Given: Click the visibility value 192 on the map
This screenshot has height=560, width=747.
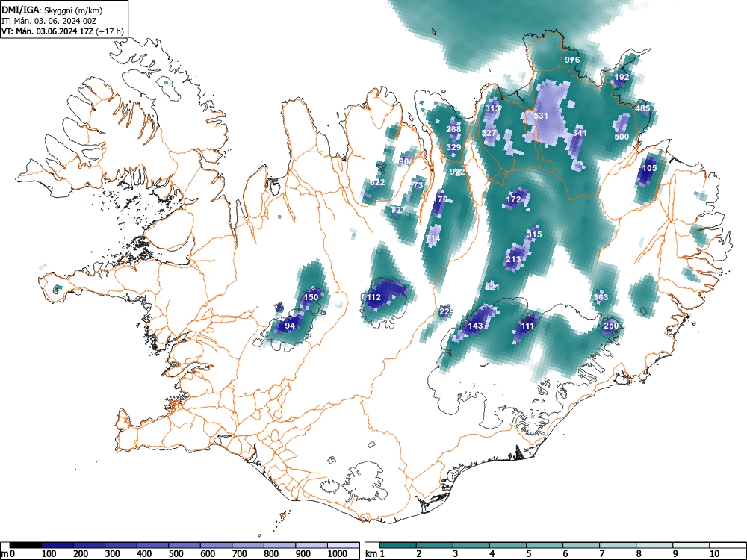Looking at the screenshot, I should [x=622, y=77].
